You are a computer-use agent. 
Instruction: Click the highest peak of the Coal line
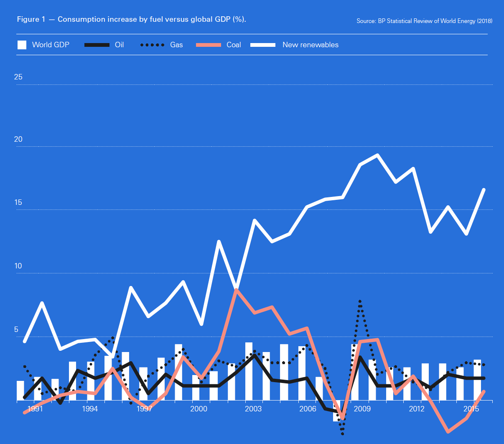[237, 290]
